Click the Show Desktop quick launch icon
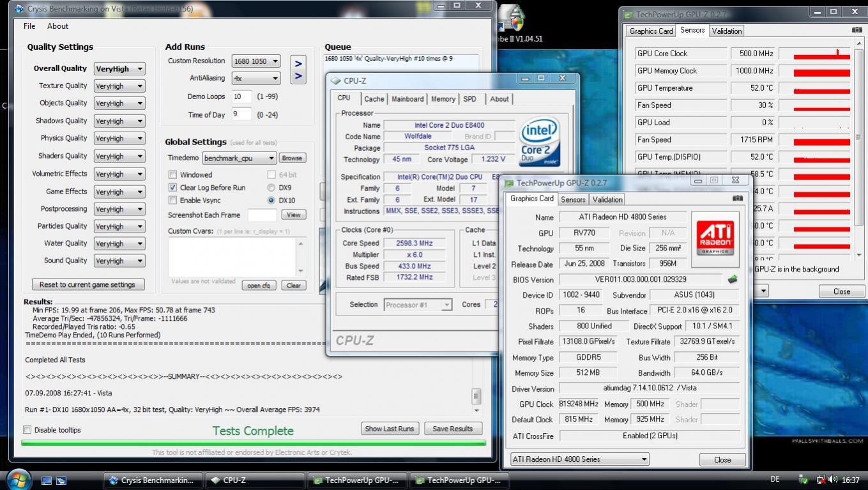 tap(46, 480)
